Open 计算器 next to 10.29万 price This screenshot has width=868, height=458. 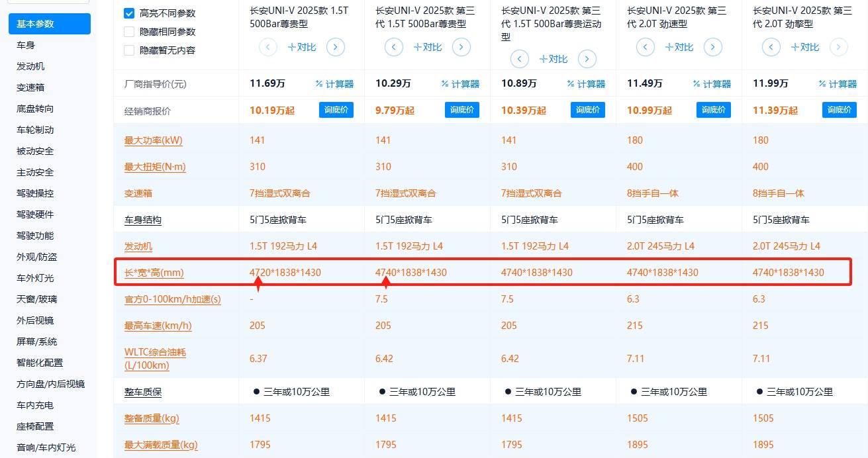click(460, 84)
